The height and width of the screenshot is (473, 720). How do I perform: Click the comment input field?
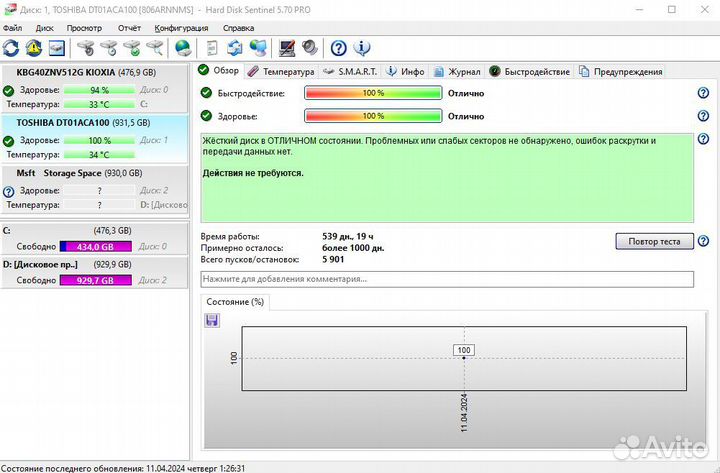pos(447,279)
